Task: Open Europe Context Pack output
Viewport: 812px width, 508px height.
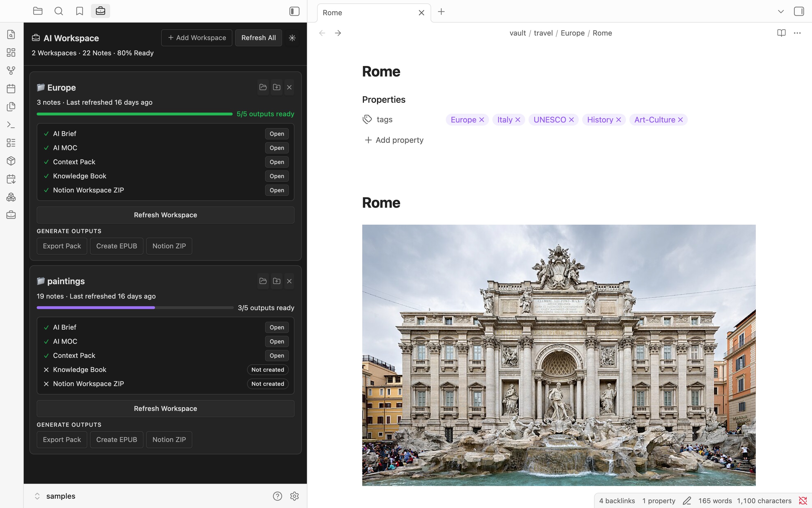Action: click(277, 162)
